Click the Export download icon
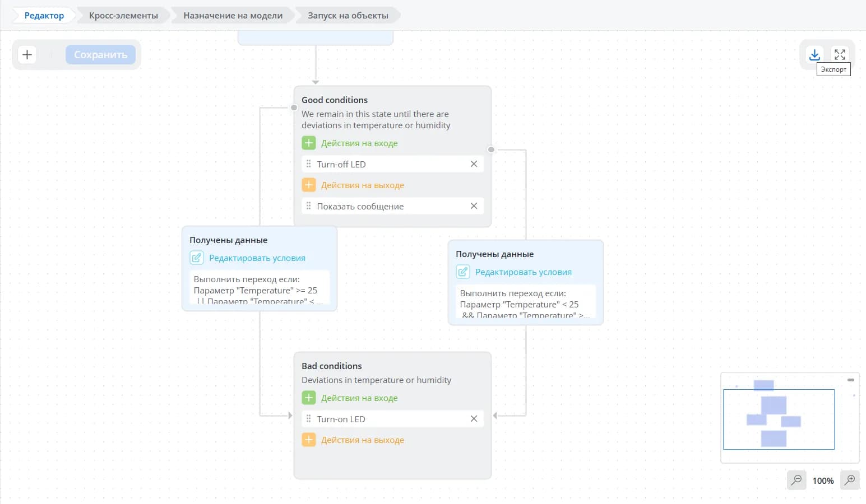This screenshot has height=504, width=866. click(814, 54)
